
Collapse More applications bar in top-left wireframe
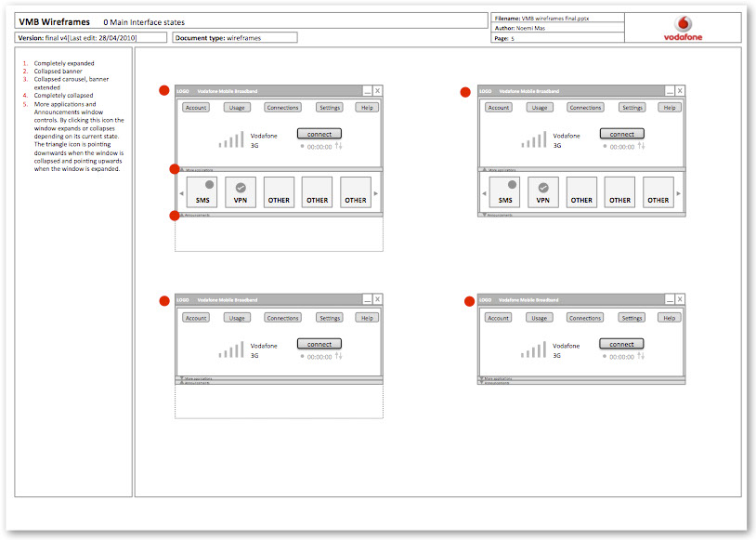pyautogui.click(x=182, y=169)
